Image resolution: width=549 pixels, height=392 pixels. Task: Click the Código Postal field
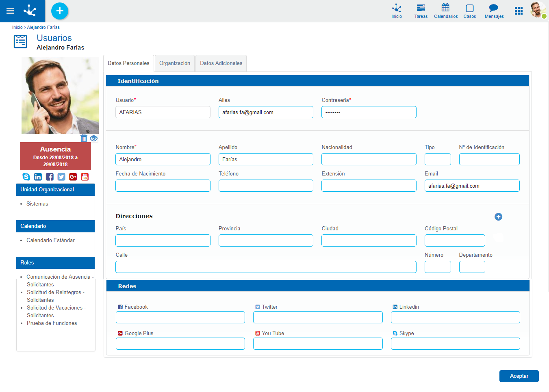pos(455,240)
